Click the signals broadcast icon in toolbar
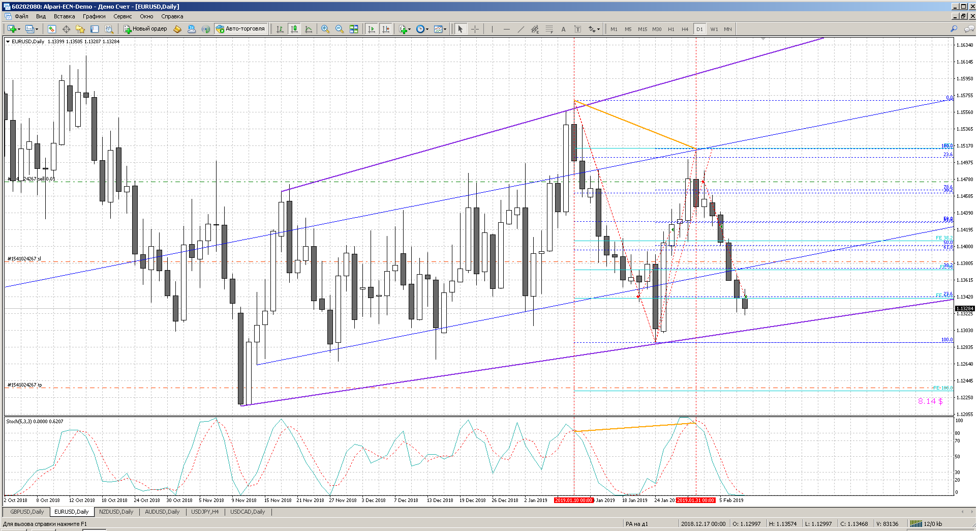The height and width of the screenshot is (531, 980). 206,29
